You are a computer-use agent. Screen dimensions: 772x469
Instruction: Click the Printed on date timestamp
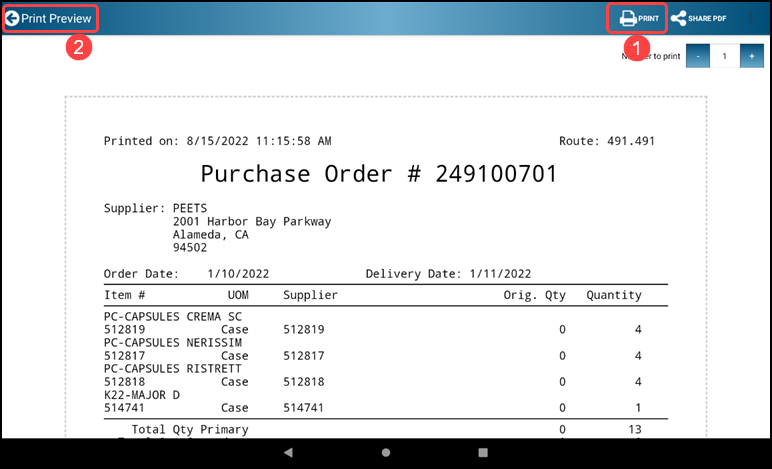259,141
